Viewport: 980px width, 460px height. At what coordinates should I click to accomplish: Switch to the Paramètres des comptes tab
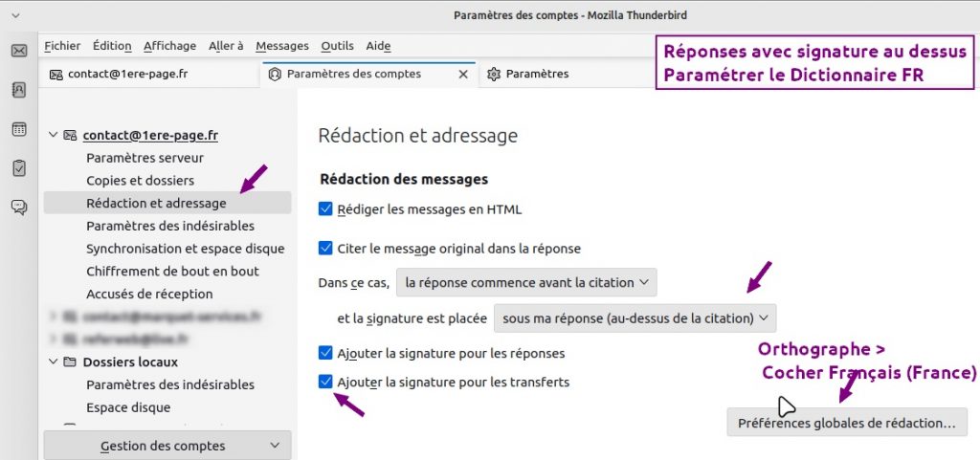pyautogui.click(x=353, y=74)
